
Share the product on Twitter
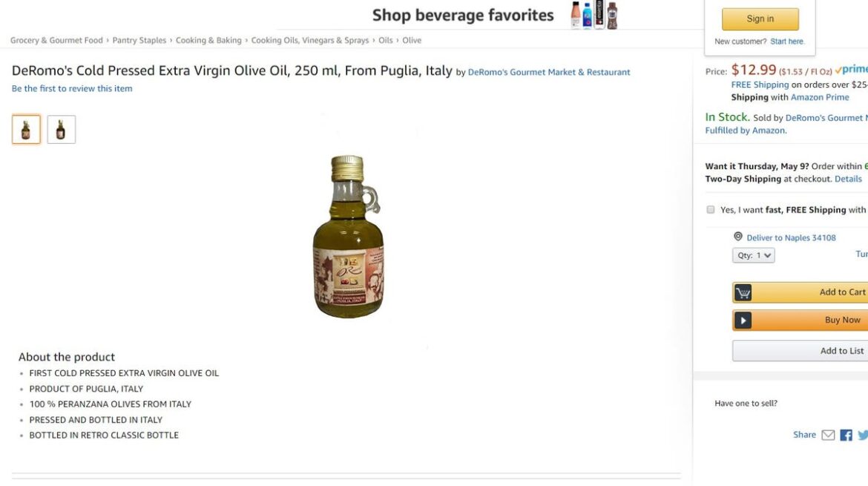point(863,435)
